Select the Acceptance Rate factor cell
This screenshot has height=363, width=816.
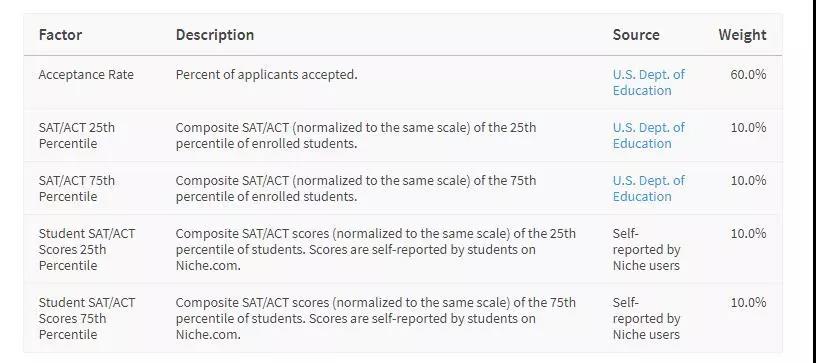click(86, 74)
